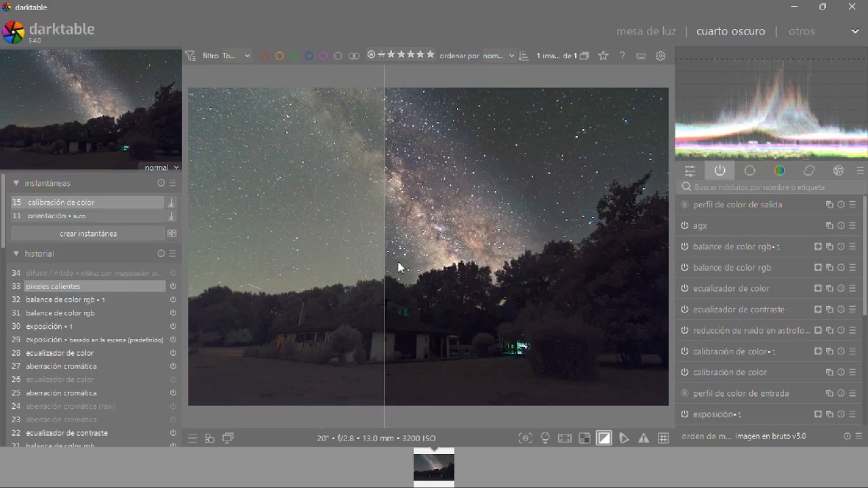Disable the ecualizador de color module
This screenshot has width=868, height=488.
[685, 289]
